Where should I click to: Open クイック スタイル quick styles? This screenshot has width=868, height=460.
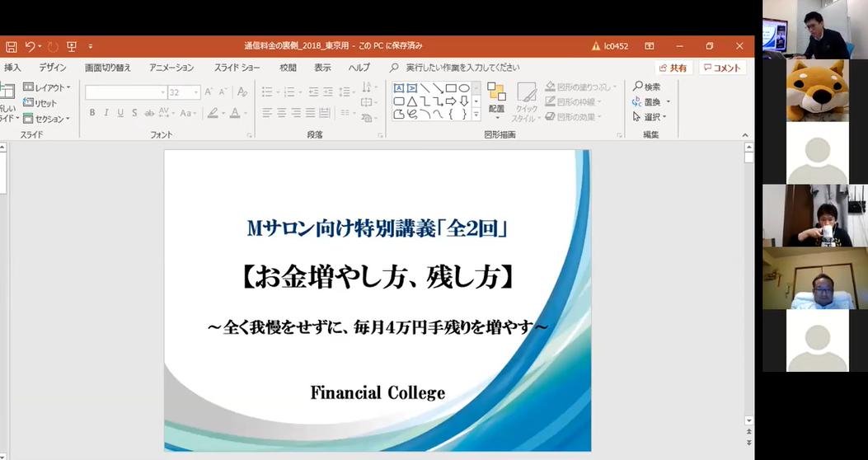pos(525,102)
